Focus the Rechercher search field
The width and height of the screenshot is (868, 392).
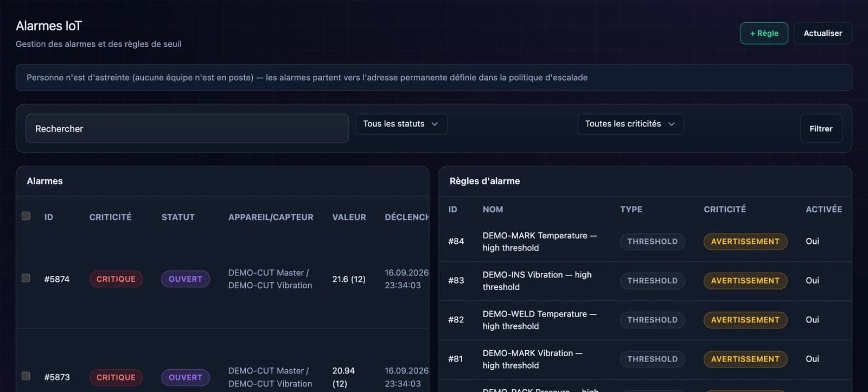pyautogui.click(x=187, y=129)
